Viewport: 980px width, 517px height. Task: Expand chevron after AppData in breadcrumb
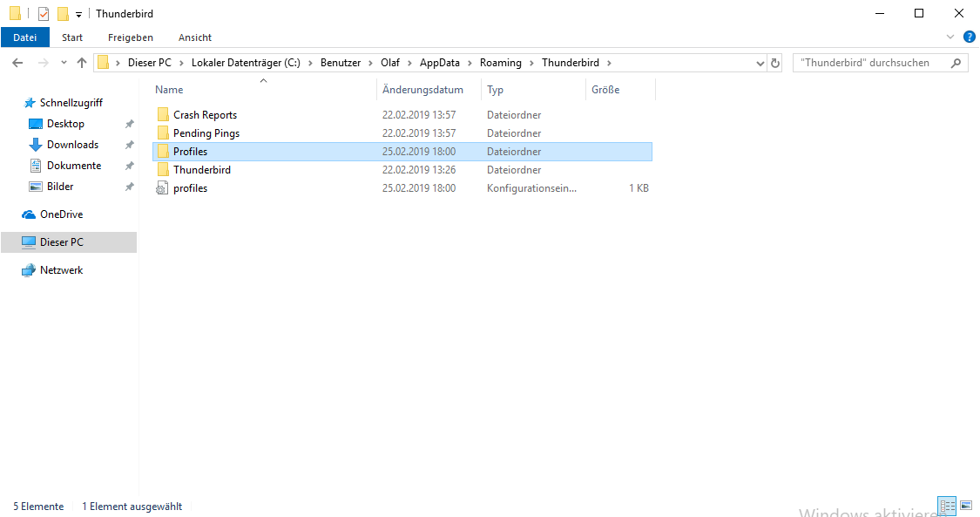point(470,63)
